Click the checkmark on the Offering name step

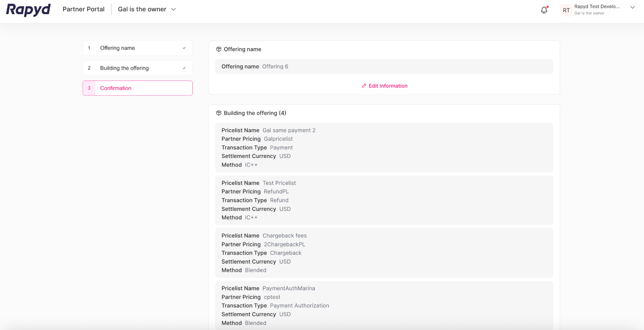[x=184, y=48]
